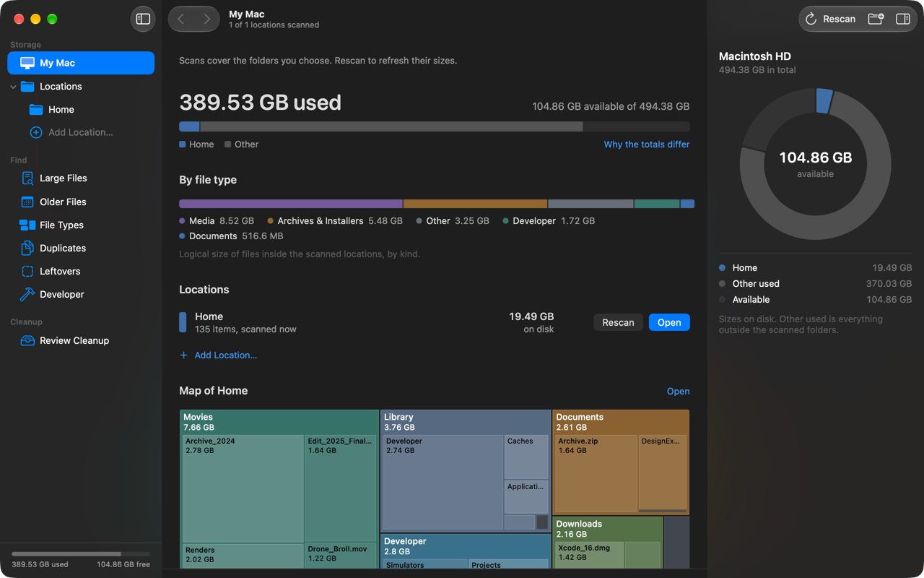Viewport: 924px width, 578px height.
Task: Collapse the Locations section chevron
Action: pos(13,87)
